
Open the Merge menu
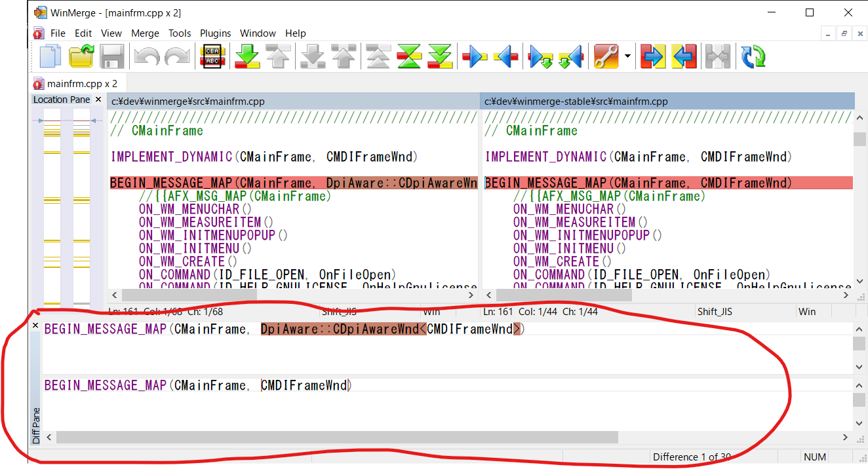coord(145,33)
